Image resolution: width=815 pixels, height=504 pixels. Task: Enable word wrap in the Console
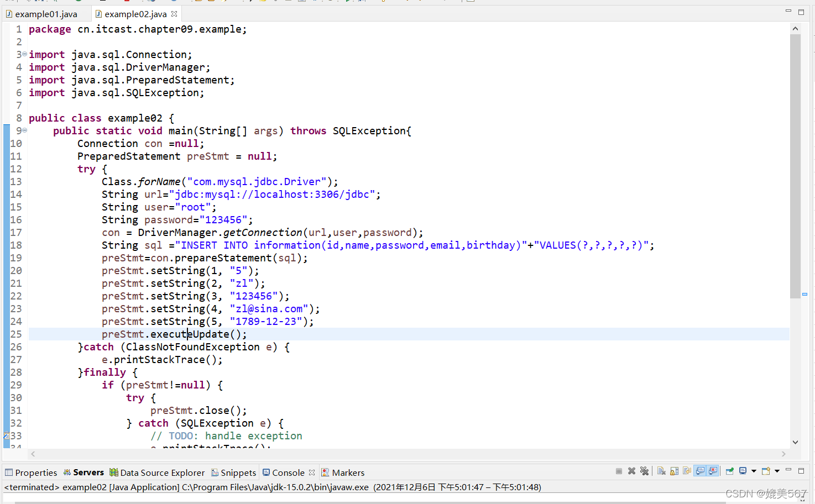pos(686,470)
